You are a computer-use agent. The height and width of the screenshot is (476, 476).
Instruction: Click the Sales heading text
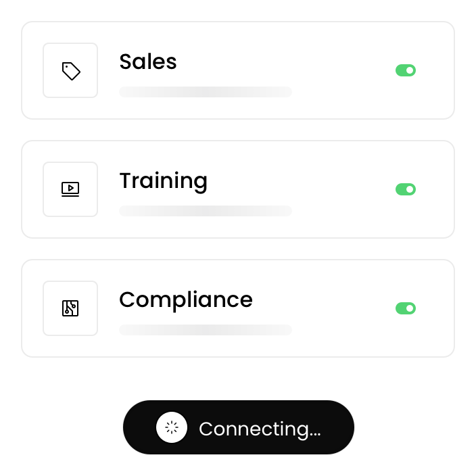pyautogui.click(x=148, y=62)
